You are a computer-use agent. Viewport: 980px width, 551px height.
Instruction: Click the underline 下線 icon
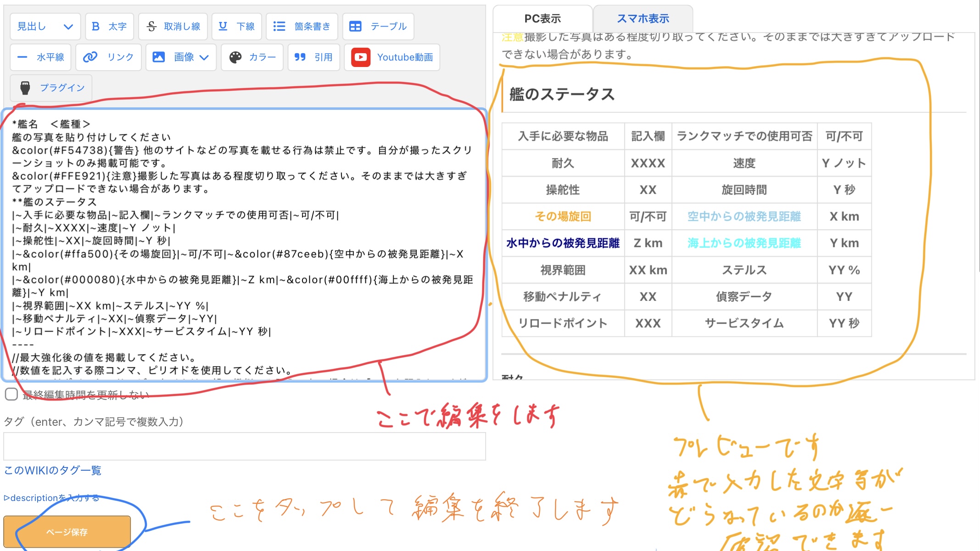(223, 27)
